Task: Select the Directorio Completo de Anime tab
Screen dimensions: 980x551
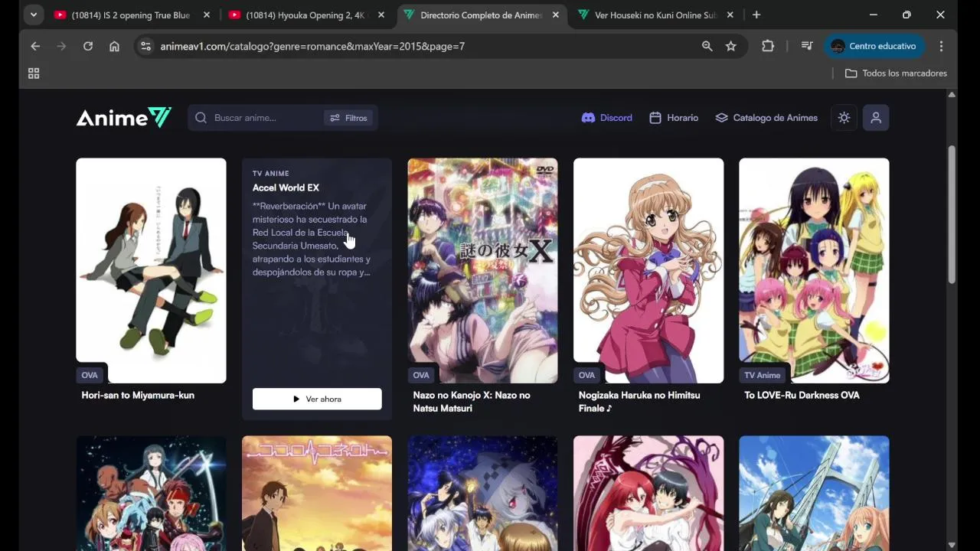Action: point(481,15)
